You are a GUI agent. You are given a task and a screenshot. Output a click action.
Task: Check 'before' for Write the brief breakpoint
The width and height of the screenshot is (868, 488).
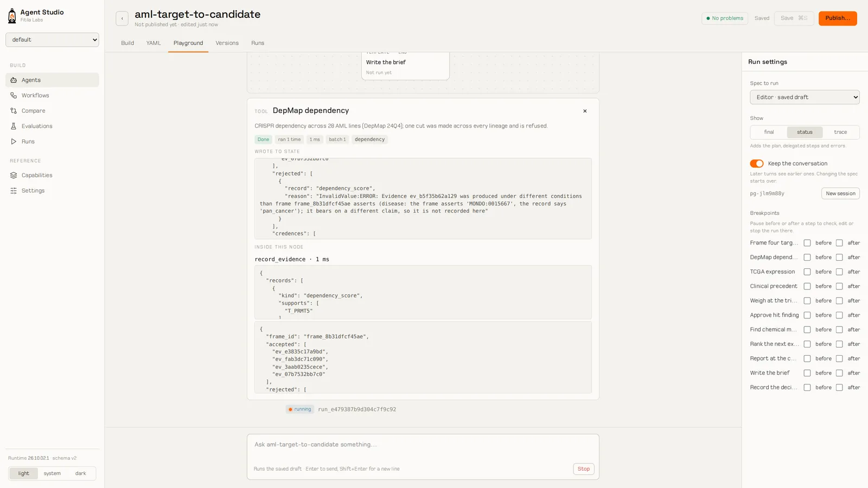pos(807,373)
